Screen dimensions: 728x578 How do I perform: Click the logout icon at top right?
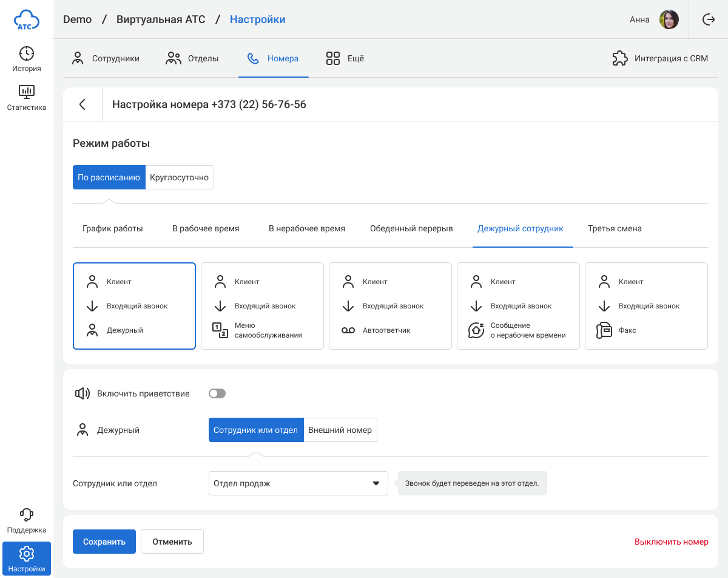[x=709, y=19]
